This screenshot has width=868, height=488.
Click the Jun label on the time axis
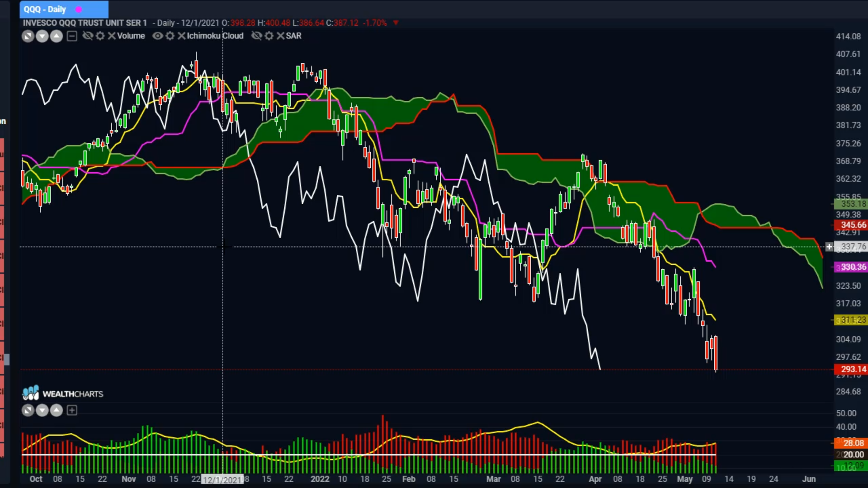pyautogui.click(x=809, y=479)
